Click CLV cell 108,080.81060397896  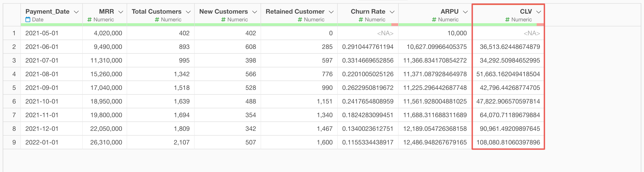pyautogui.click(x=508, y=142)
